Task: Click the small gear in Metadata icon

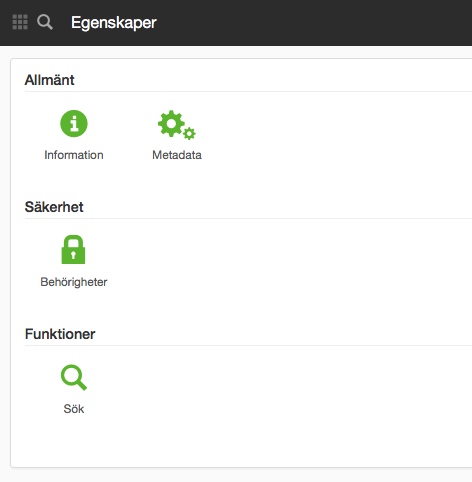Action: pyautogui.click(x=189, y=133)
